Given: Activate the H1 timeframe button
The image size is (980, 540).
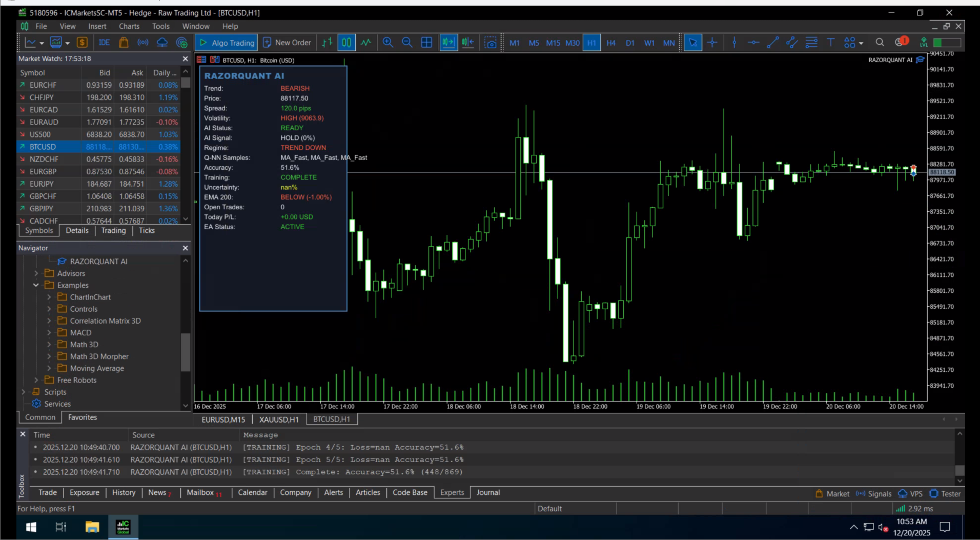Looking at the screenshot, I should (x=591, y=43).
